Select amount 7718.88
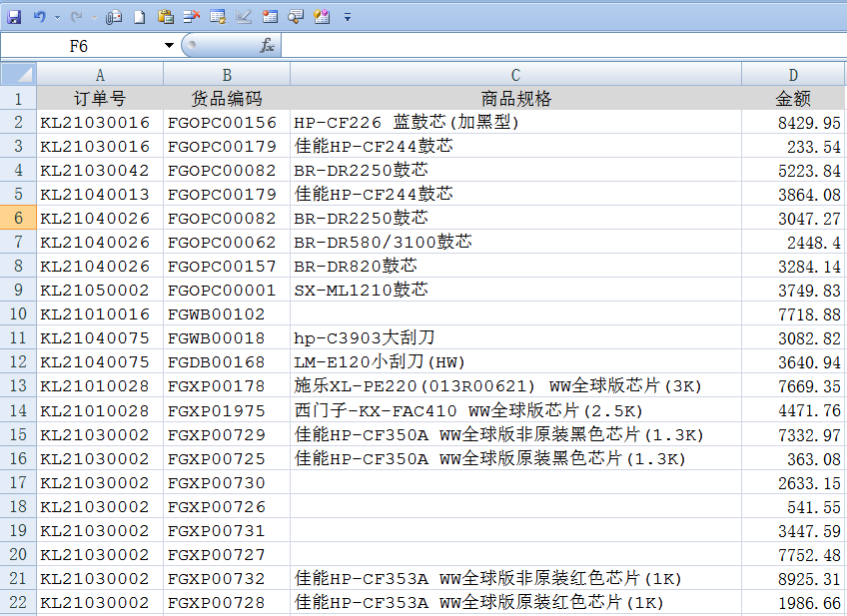Viewport: 847px width, 616px height. [x=793, y=313]
